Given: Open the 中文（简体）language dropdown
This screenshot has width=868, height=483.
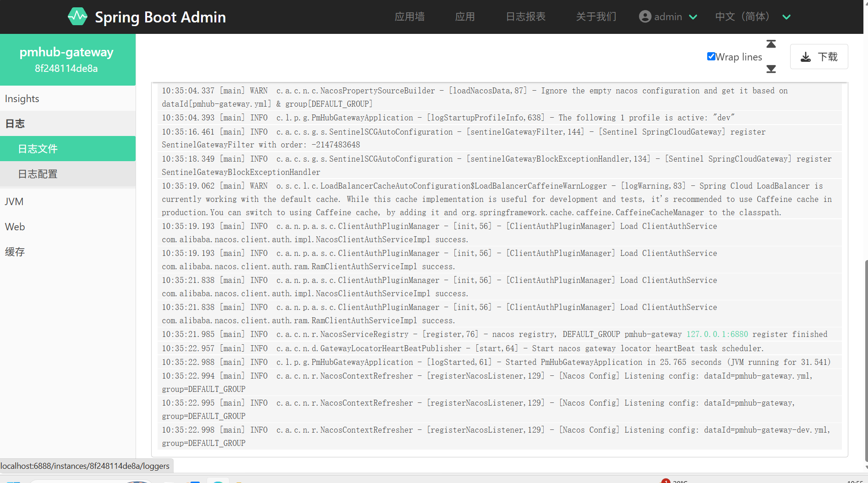Looking at the screenshot, I should (x=753, y=17).
